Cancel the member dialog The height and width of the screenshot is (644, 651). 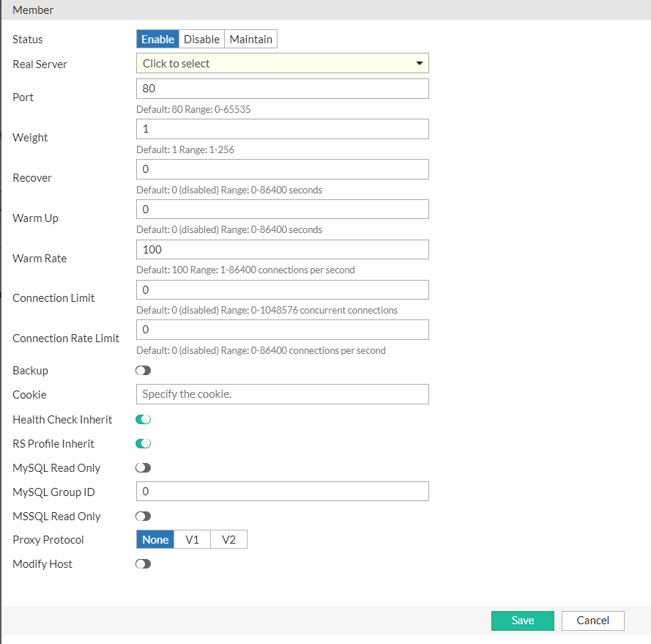[593, 621]
